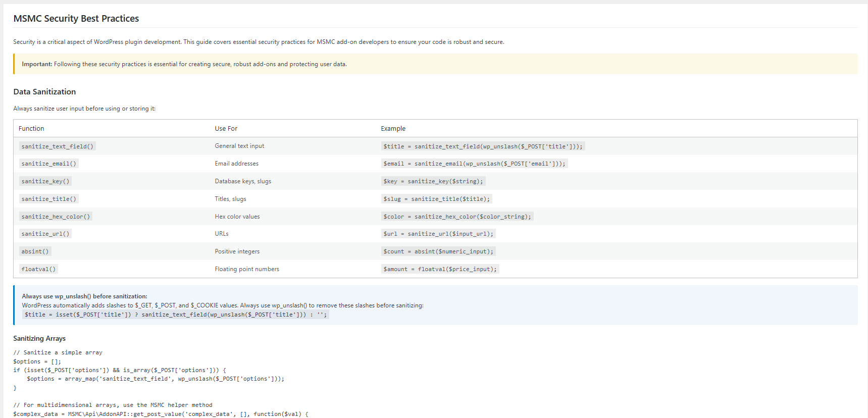868x418 pixels.
Task: Click sanitize_email() in the Function column
Action: pos(49,164)
